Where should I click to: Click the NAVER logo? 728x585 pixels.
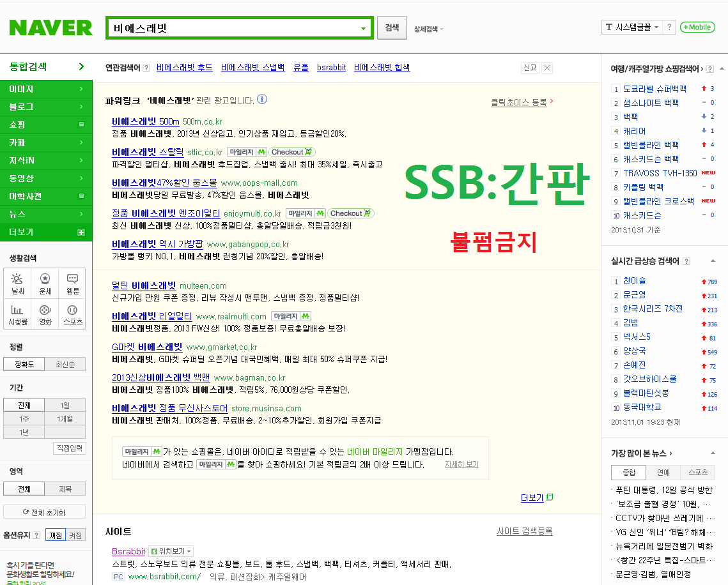tap(51, 28)
